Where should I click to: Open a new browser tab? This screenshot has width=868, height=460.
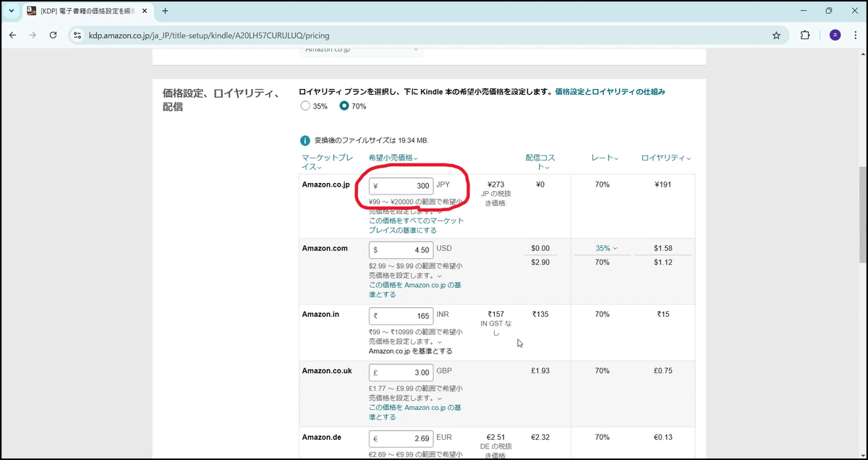click(x=165, y=11)
